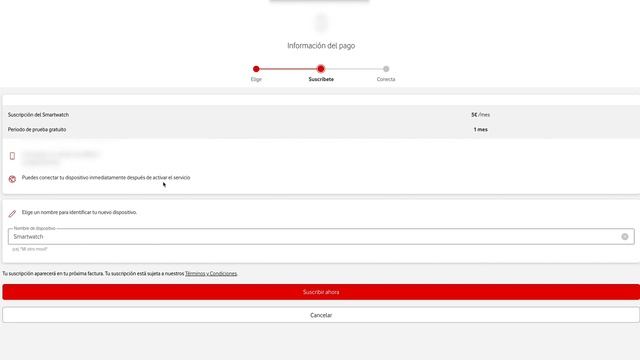
Task: Click the Conecta step label
Action: click(386, 80)
